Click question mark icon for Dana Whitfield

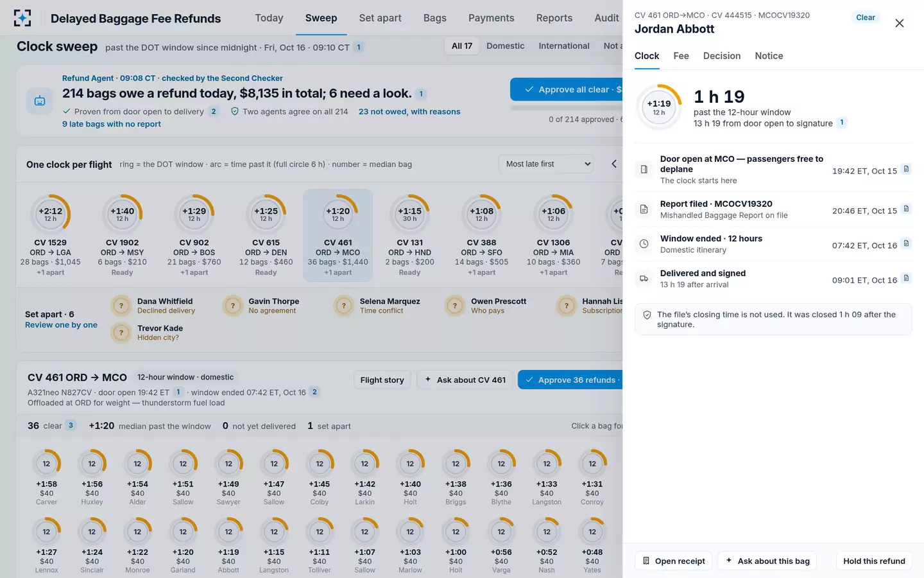[x=121, y=306]
